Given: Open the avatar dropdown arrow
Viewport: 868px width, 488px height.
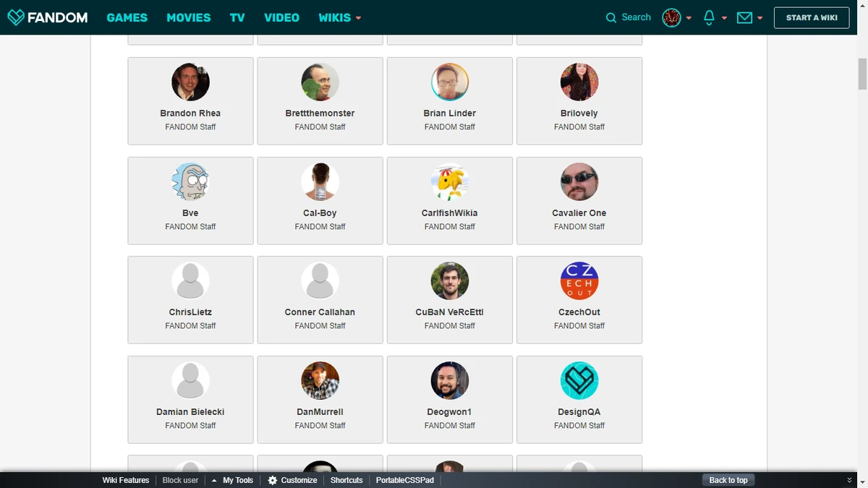Looking at the screenshot, I should [x=689, y=17].
